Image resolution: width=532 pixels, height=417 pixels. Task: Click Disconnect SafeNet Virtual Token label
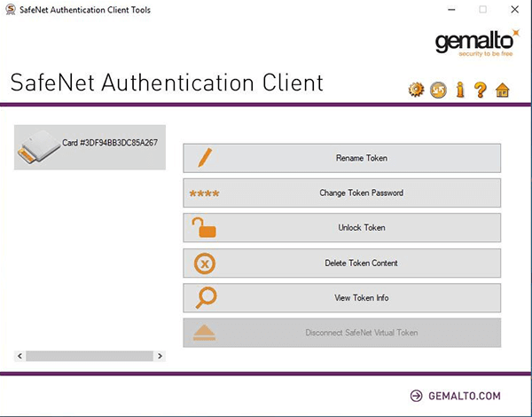pyautogui.click(x=362, y=333)
